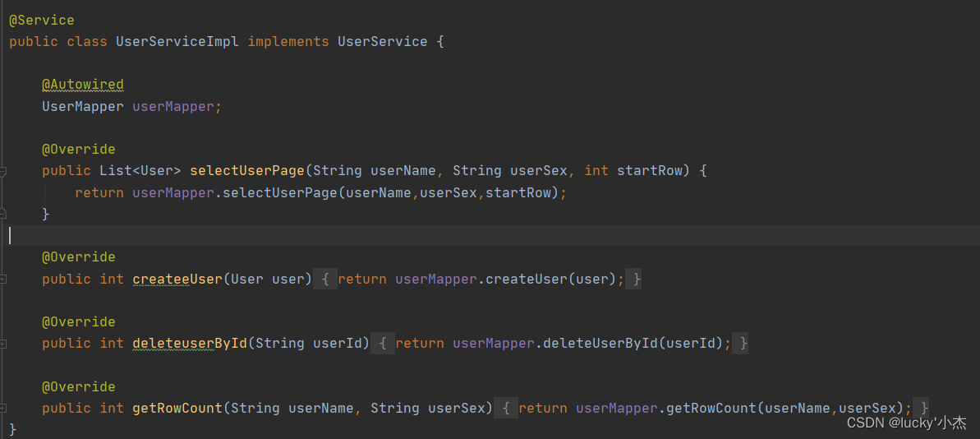Click List<User> return type
The height and width of the screenshot is (439, 980).
pos(140,171)
